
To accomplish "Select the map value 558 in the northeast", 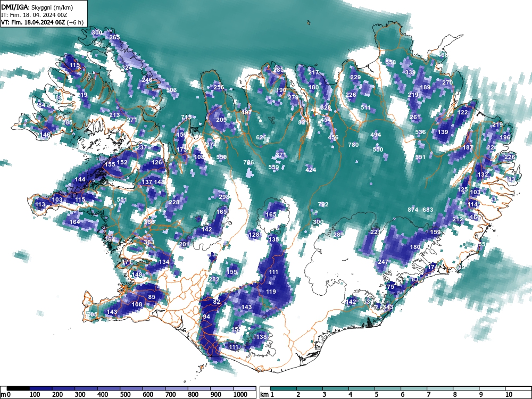I will [390, 62].
